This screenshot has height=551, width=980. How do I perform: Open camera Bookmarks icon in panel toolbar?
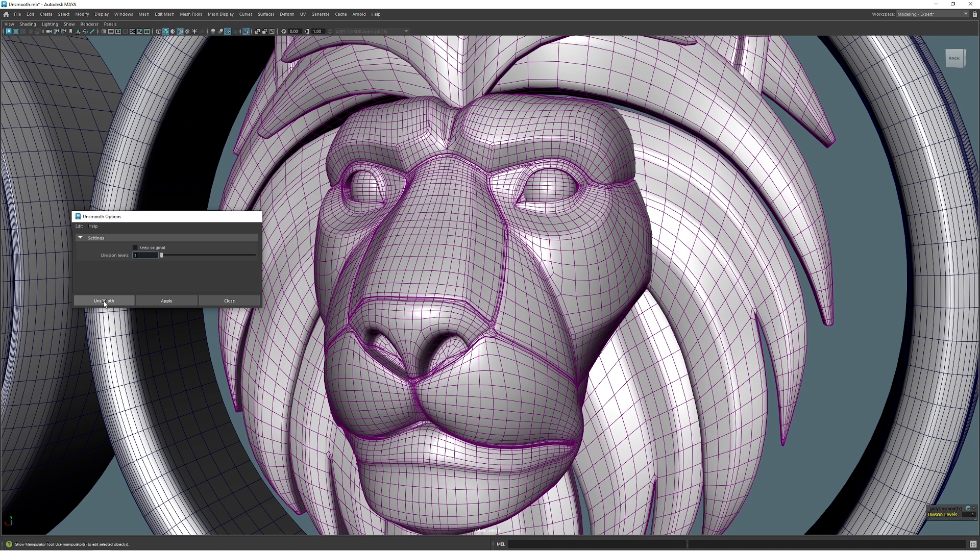tap(70, 32)
